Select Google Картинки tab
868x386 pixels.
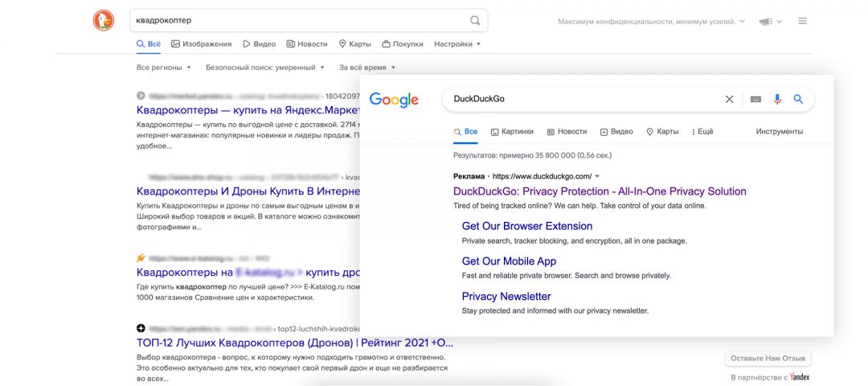(x=512, y=132)
